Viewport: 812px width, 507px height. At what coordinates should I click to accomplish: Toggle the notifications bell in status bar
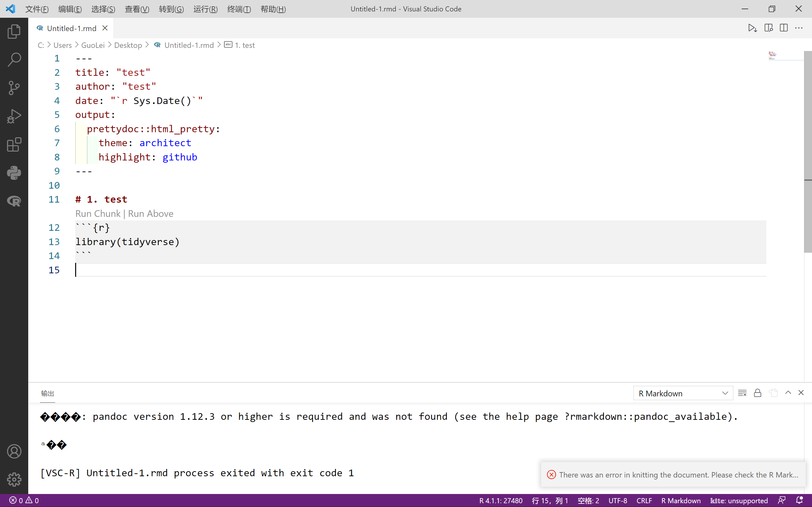(800, 500)
